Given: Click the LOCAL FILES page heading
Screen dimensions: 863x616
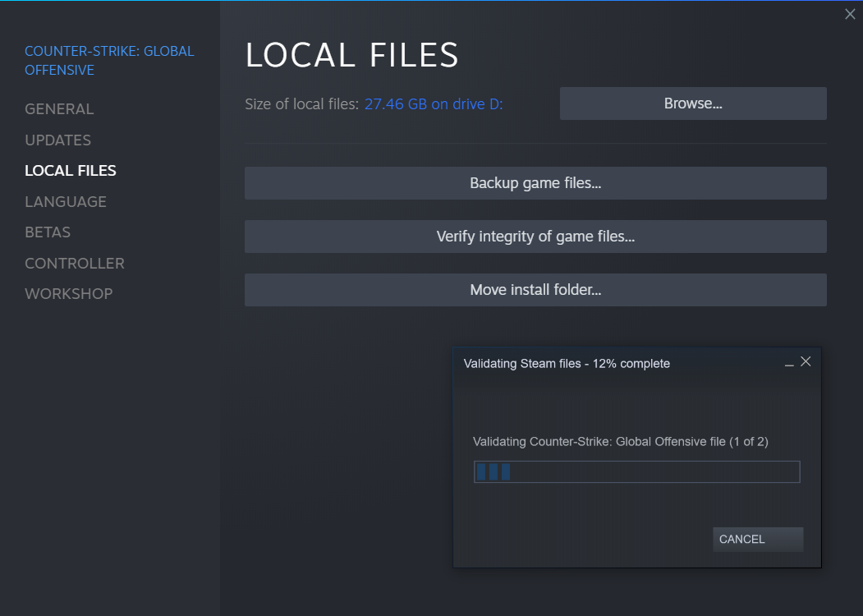Looking at the screenshot, I should (x=352, y=55).
